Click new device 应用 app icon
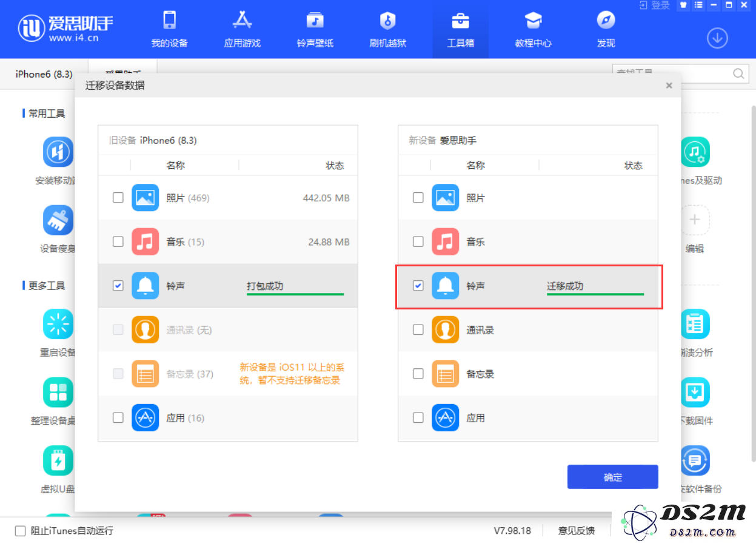This screenshot has height=543, width=756. [446, 417]
